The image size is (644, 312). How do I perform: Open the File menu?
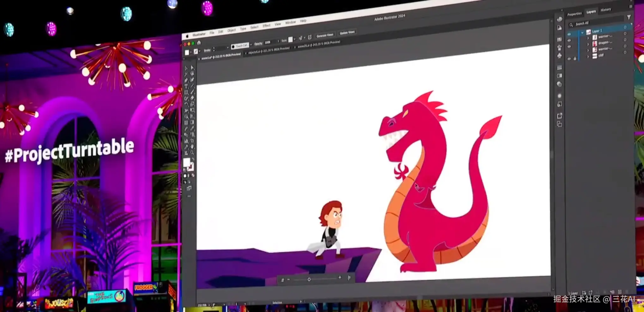(212, 33)
